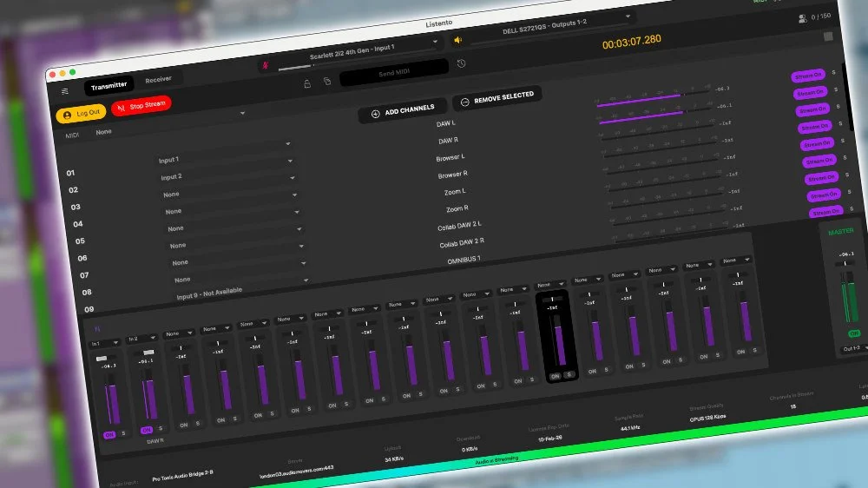Viewport: 868px width, 488px height.
Task: Open the Input 1 source dropdown in row 01
Action: [x=223, y=152]
